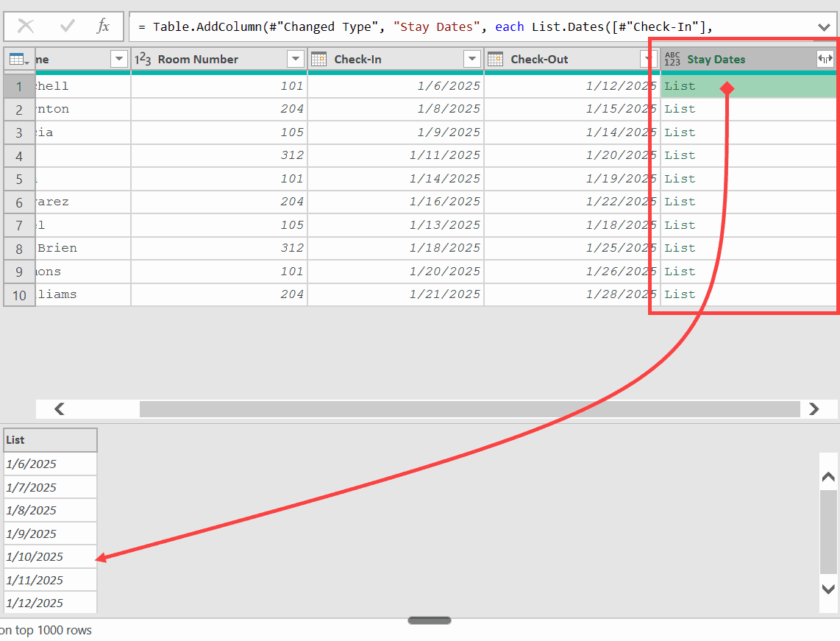Click the down arrow in preview scrollbar
This screenshot has width=840, height=641.
pos(828,588)
